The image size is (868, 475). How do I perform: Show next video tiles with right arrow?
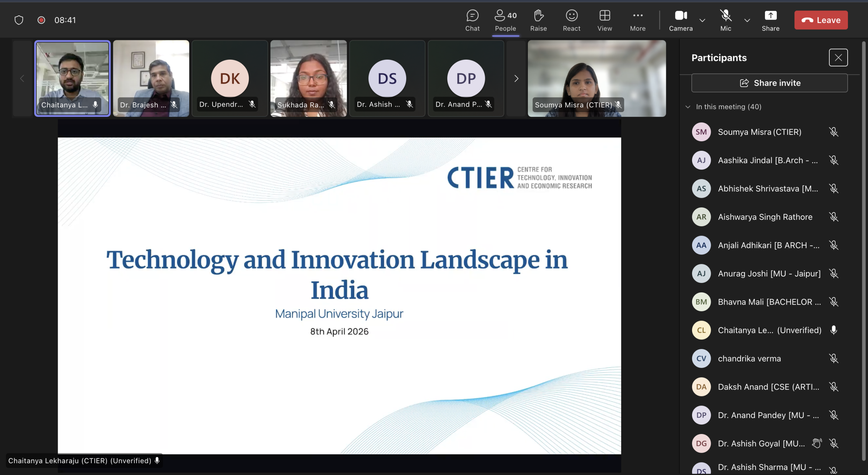coord(516,79)
